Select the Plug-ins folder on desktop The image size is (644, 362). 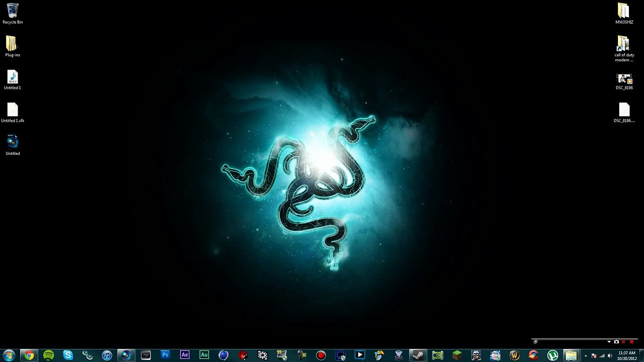(x=13, y=46)
